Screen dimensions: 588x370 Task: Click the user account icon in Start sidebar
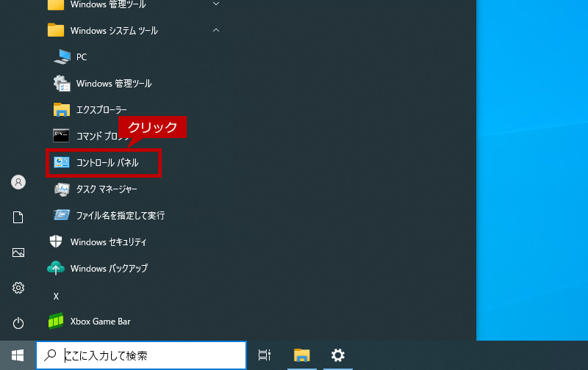point(18,182)
